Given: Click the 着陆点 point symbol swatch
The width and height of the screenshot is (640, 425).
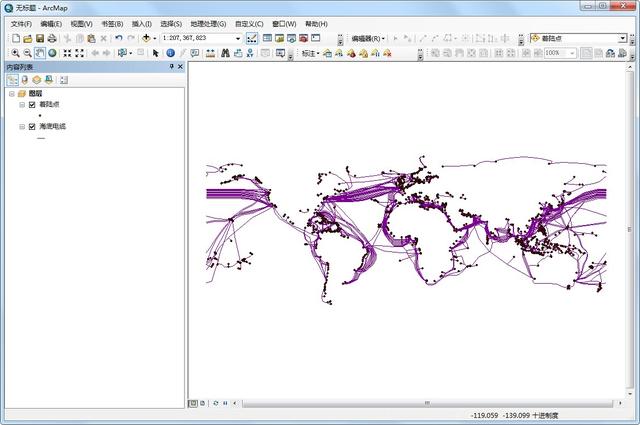Looking at the screenshot, I should [x=39, y=116].
